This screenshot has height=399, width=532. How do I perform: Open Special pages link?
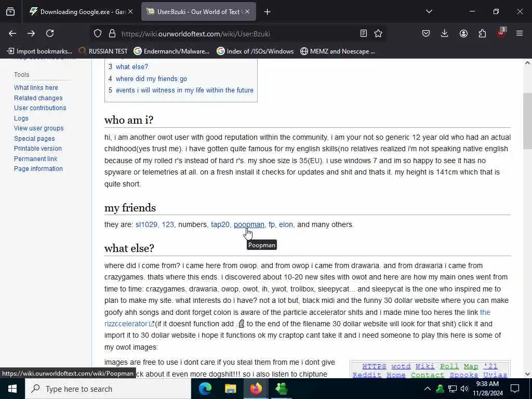tap(34, 139)
